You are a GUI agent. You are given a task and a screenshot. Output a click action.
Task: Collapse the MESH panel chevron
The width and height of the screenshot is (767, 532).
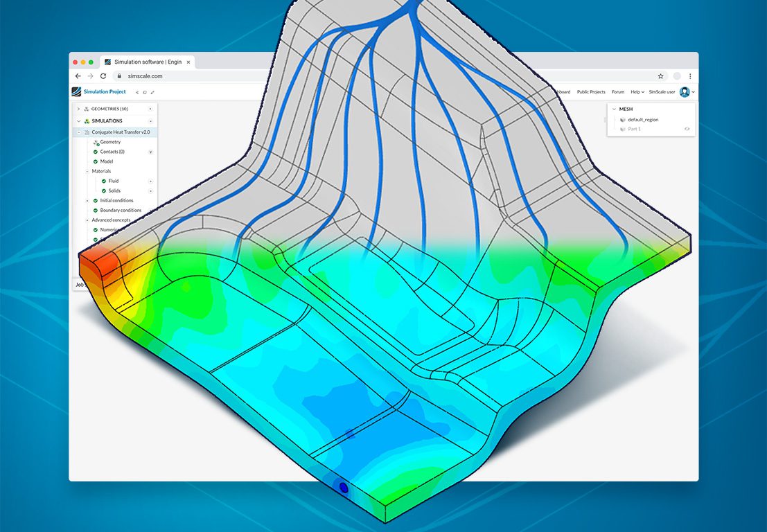[614, 109]
